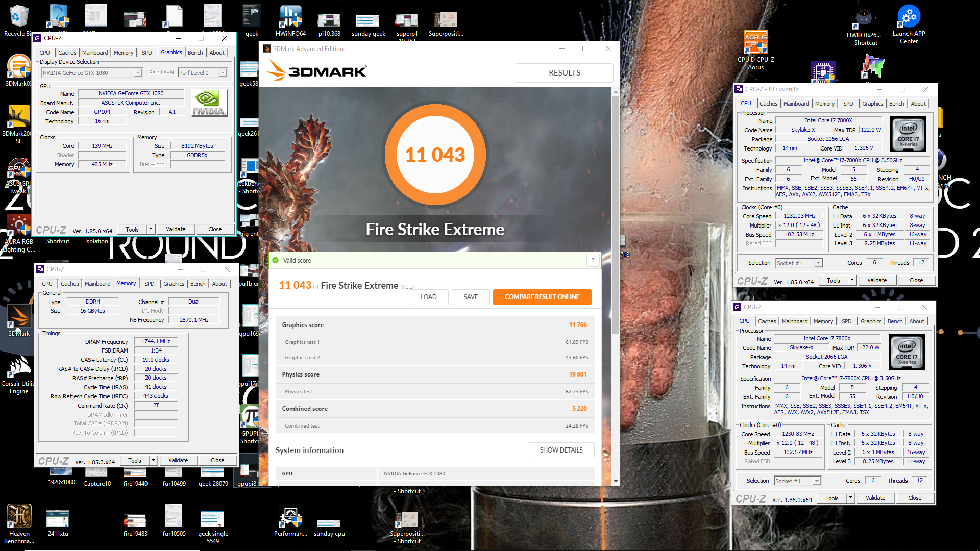Open the pi10.368 desktop file
Screen dimensions: 980x551
329,24
